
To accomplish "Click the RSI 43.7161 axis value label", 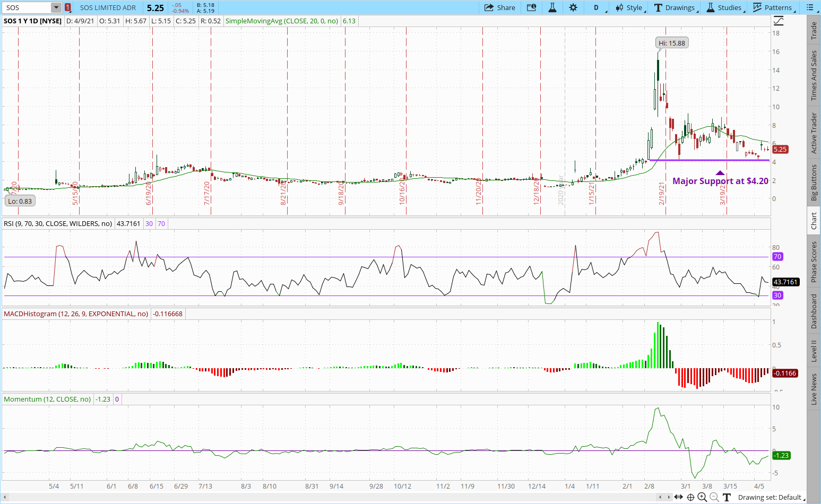I will pyautogui.click(x=785, y=282).
